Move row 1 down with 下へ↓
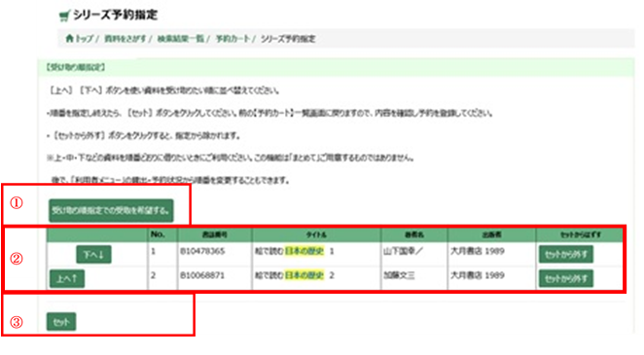The width and height of the screenshot is (644, 355). click(x=93, y=255)
